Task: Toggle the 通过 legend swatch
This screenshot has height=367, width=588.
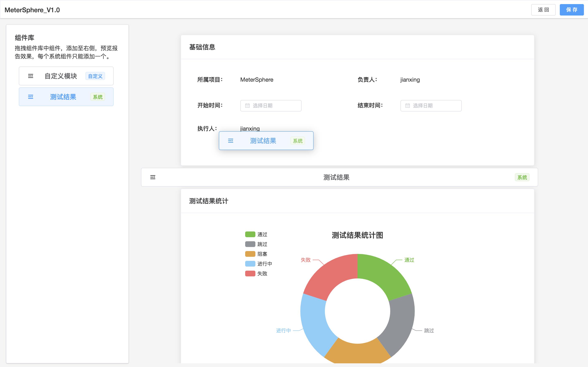Action: tap(250, 234)
